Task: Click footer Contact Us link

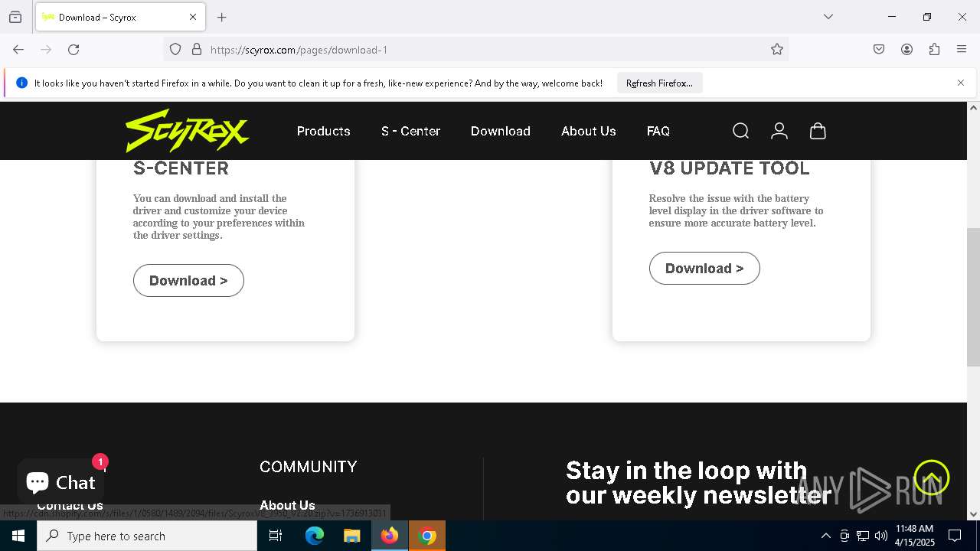Action: click(70, 506)
